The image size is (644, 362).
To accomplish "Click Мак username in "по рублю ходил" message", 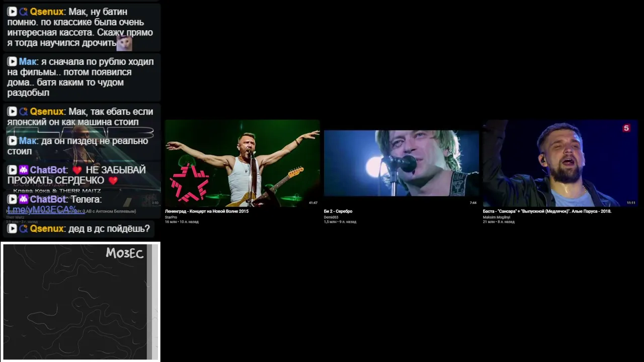I will click(x=28, y=61).
